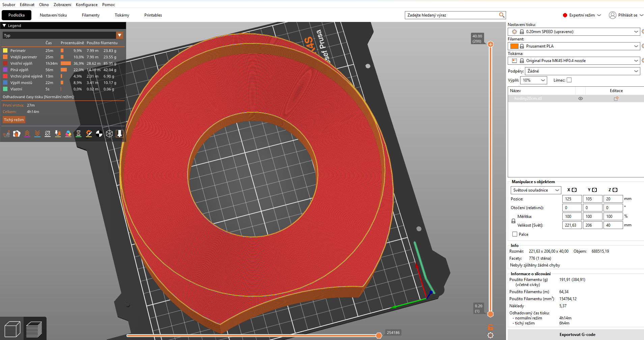Toggle deretractions down-arrows icon
This screenshot has width=644, height=340.
point(37,134)
